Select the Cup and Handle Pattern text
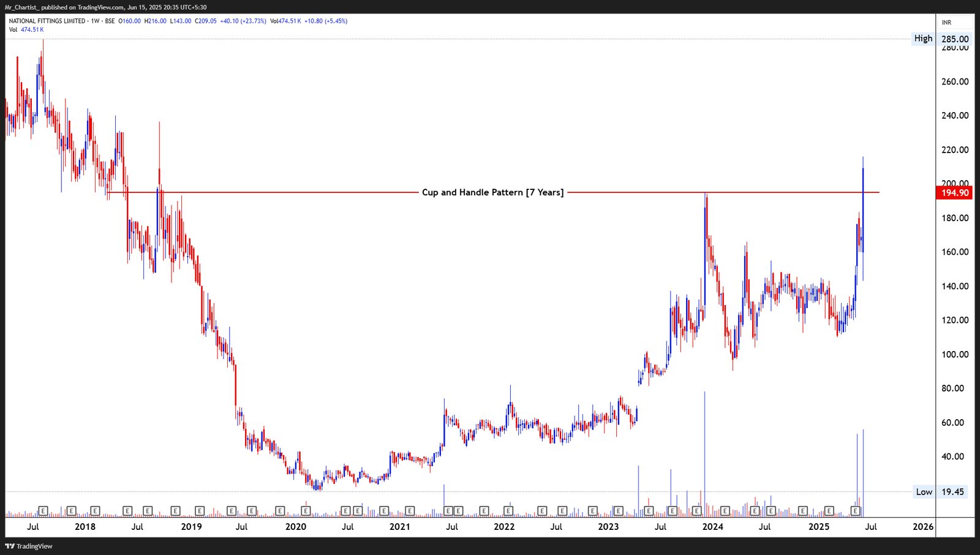980x555 pixels. coord(493,192)
